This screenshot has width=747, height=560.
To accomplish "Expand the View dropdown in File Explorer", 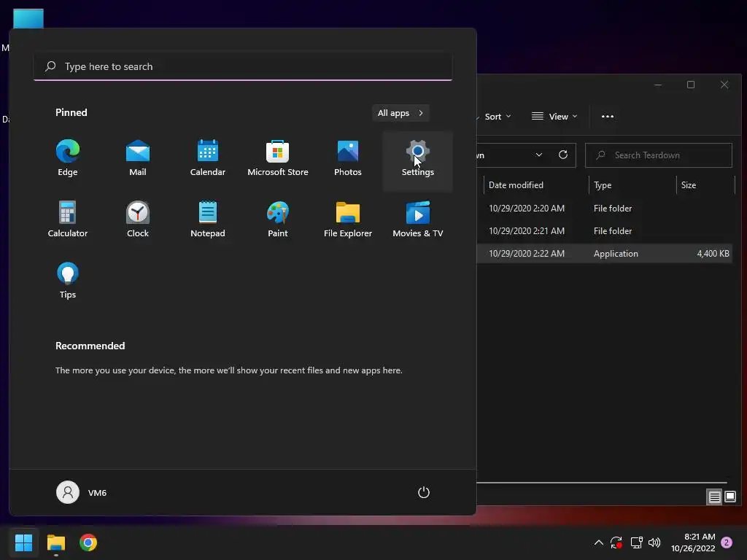I will (x=554, y=117).
